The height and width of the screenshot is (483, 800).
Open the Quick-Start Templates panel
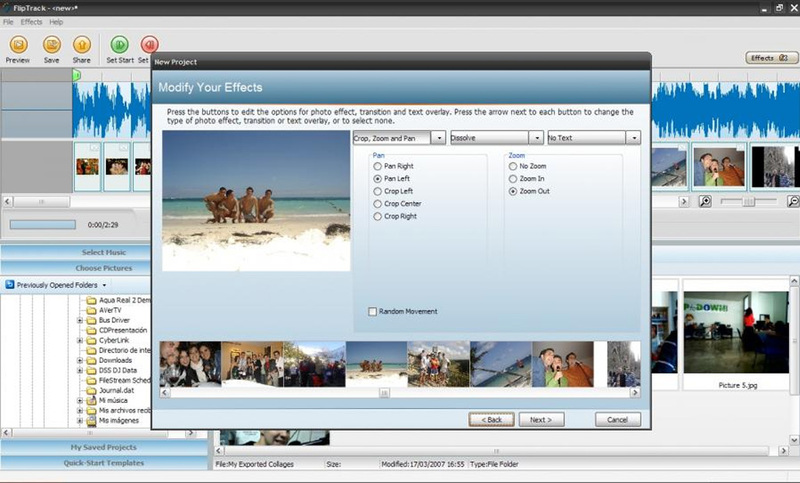coord(104,463)
